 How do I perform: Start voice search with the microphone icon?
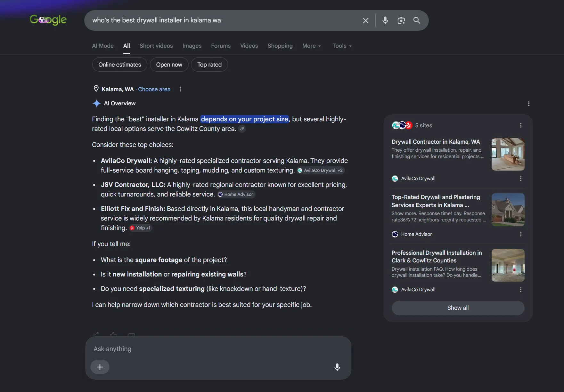[385, 20]
